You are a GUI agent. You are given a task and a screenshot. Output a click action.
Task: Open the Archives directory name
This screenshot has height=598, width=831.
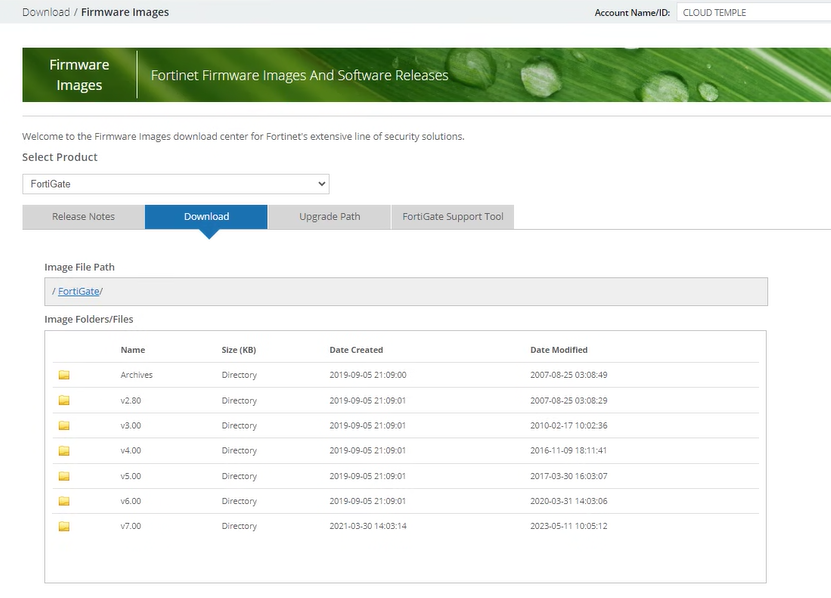136,375
